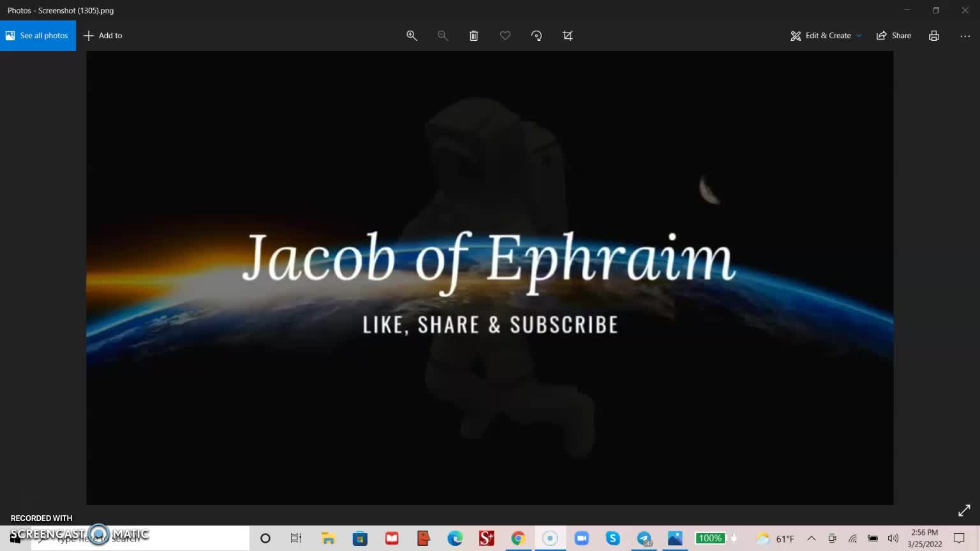Open Telegram from taskbar
The image size is (980, 551).
[x=644, y=538]
